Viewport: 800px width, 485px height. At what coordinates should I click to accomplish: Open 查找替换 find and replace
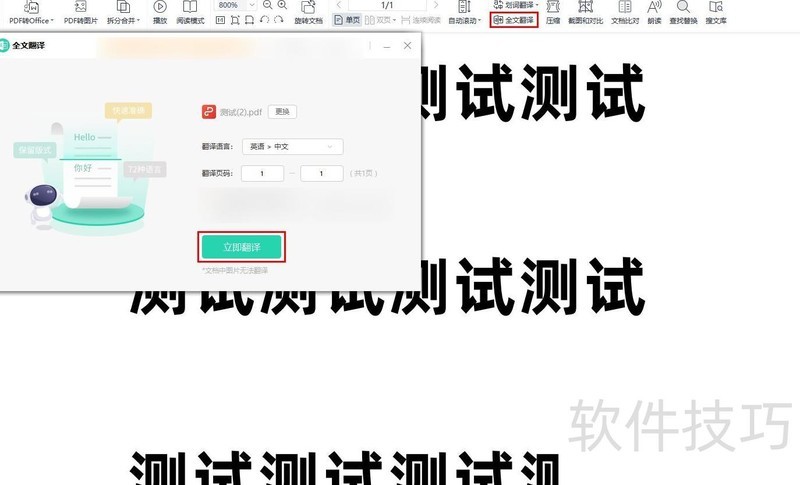point(683,13)
